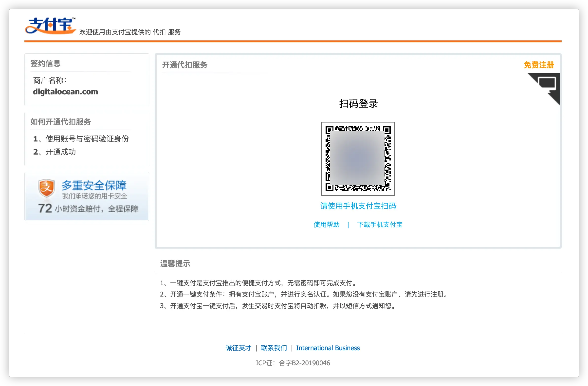Open the 联系我们 contact link
Image resolution: width=588 pixels, height=386 pixels.
(274, 348)
